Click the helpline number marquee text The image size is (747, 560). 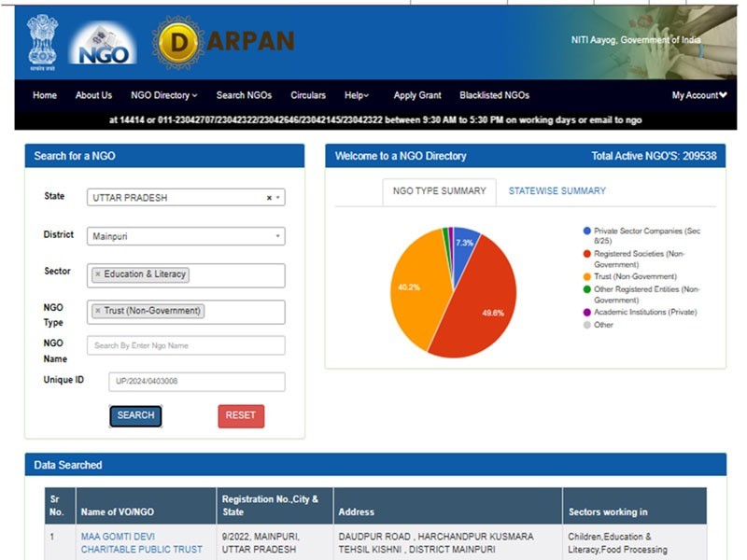point(375,120)
